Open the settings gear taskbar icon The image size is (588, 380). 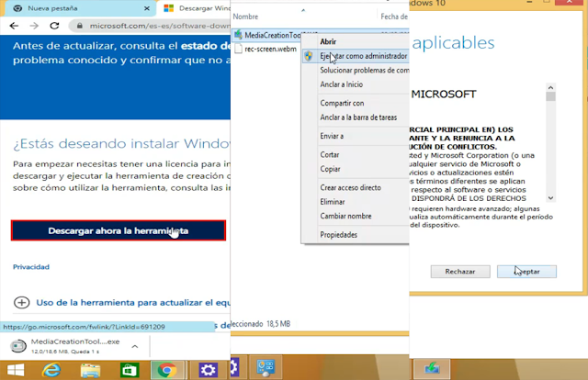tap(209, 370)
